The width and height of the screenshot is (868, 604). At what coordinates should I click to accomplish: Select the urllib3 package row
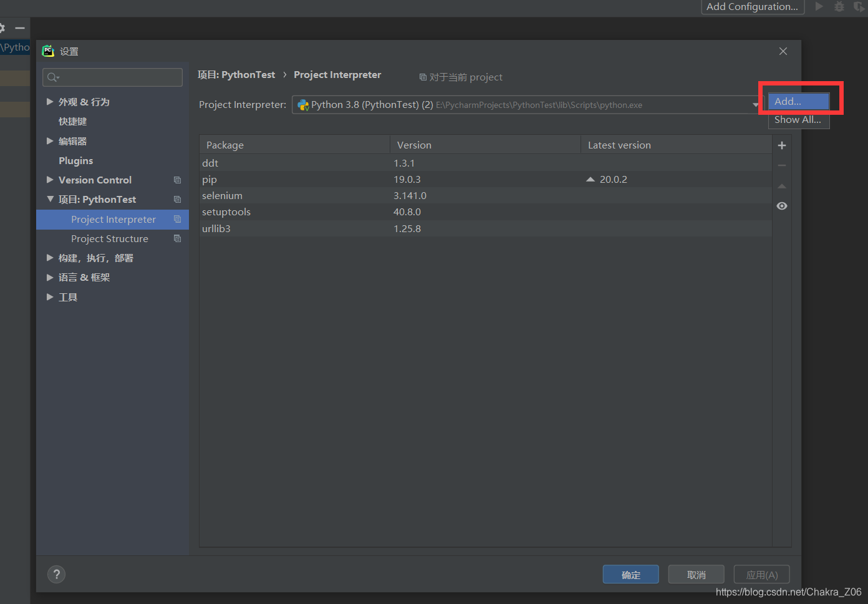[485, 228]
